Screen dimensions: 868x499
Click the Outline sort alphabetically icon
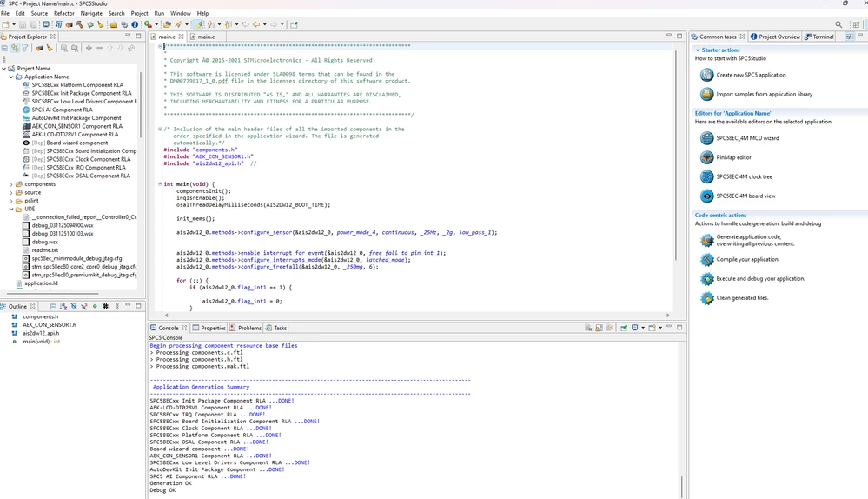click(x=63, y=306)
